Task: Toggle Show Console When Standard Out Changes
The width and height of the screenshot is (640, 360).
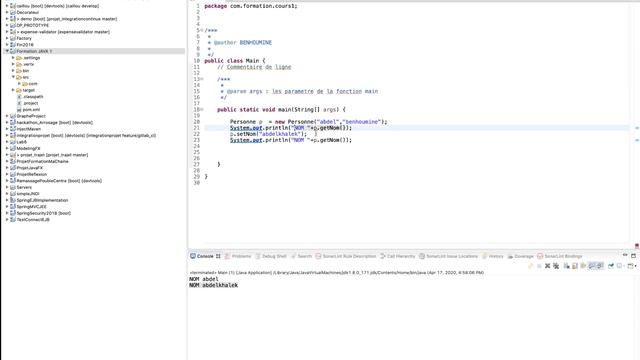Action: point(592,266)
